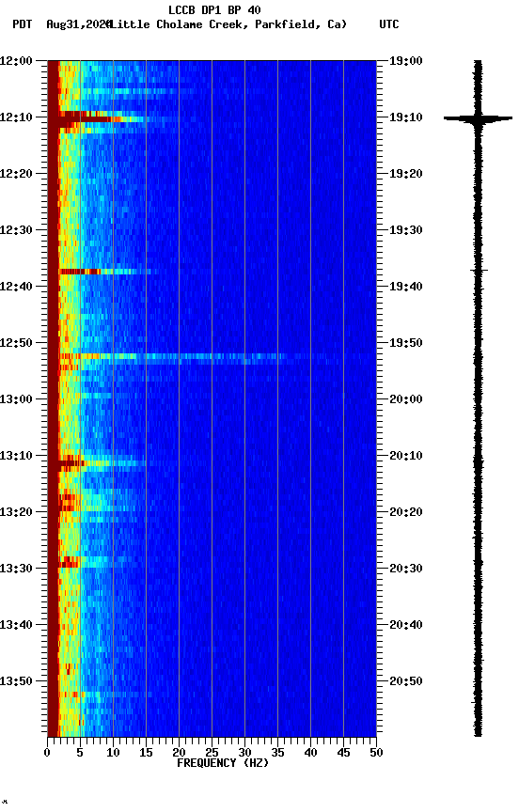Click the '19:20' UTC time label
The height and width of the screenshot is (812, 519).
coord(406,174)
